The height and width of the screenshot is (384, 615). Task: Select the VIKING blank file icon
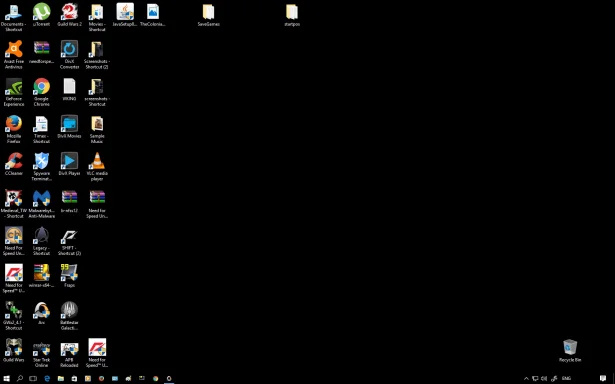[x=69, y=89]
